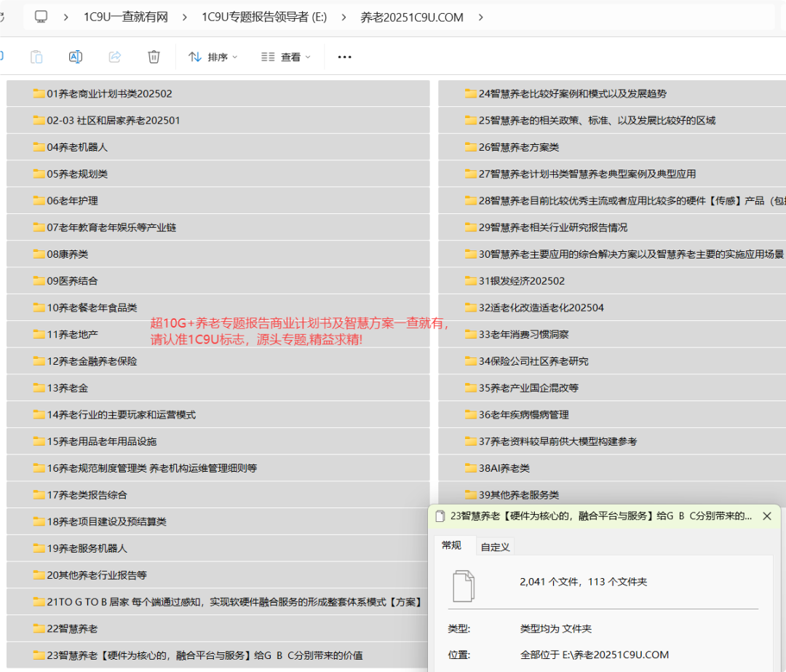
Task: Paste item from clipboard
Action: coord(36,57)
